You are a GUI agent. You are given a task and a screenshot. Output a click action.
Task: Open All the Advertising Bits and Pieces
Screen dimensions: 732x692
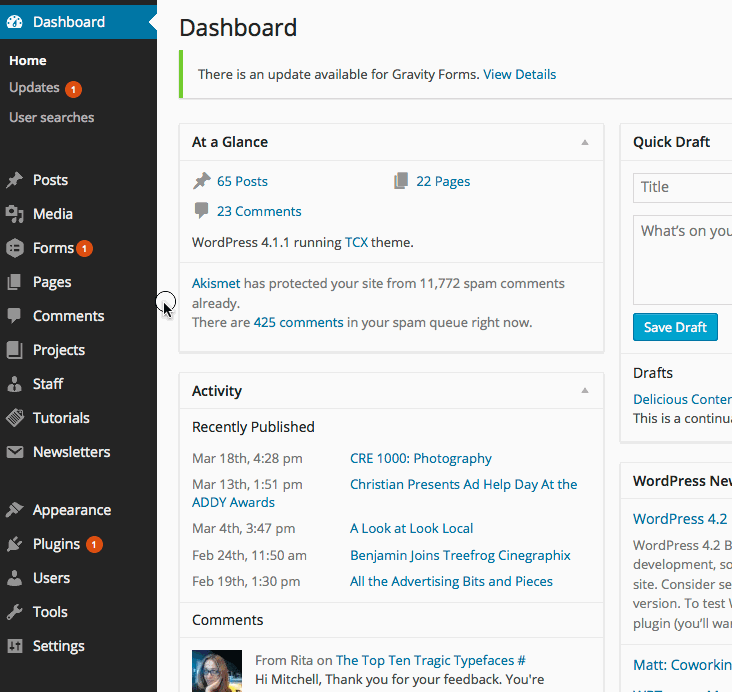point(451,582)
